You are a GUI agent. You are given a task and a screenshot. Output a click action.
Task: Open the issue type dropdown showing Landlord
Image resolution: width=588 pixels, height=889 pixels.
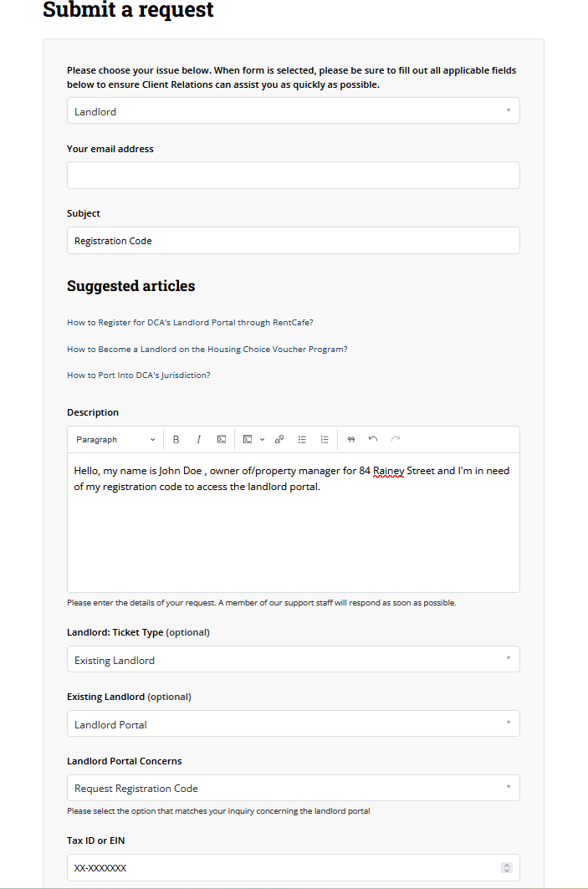(x=293, y=111)
